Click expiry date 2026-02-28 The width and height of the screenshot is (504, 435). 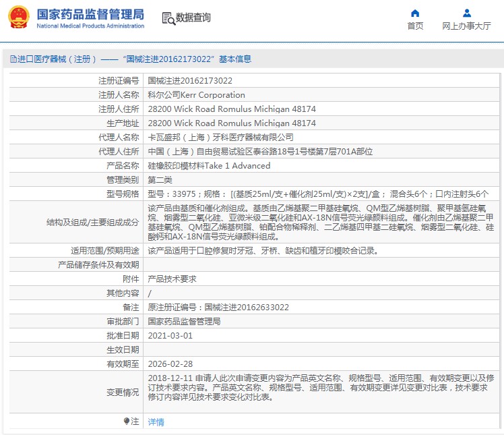point(170,364)
